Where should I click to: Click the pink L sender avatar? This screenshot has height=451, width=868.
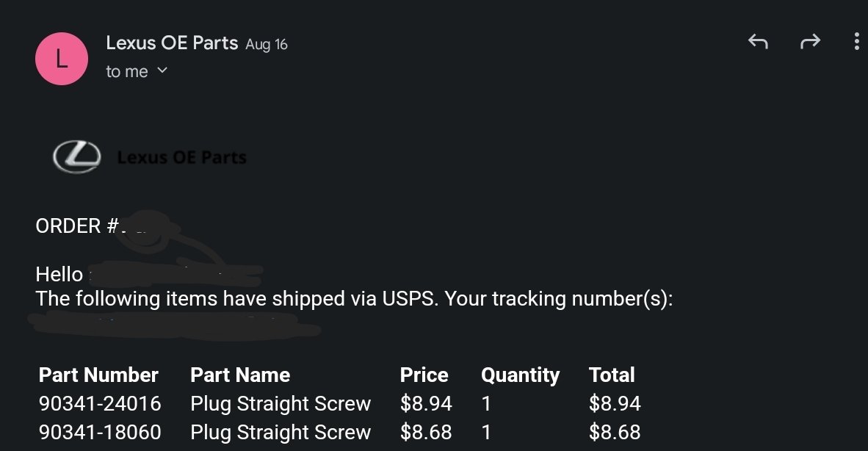click(x=62, y=59)
